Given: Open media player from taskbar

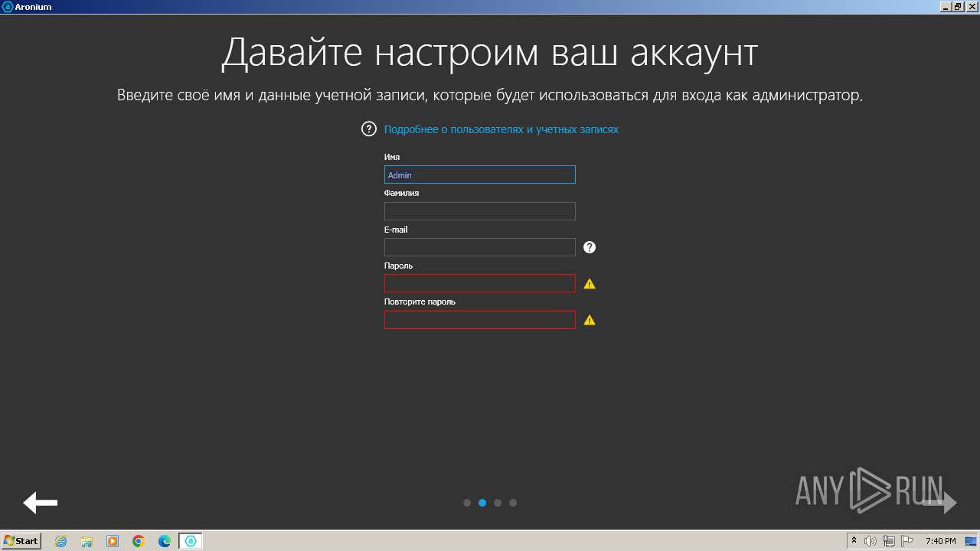Looking at the screenshot, I should [x=113, y=541].
